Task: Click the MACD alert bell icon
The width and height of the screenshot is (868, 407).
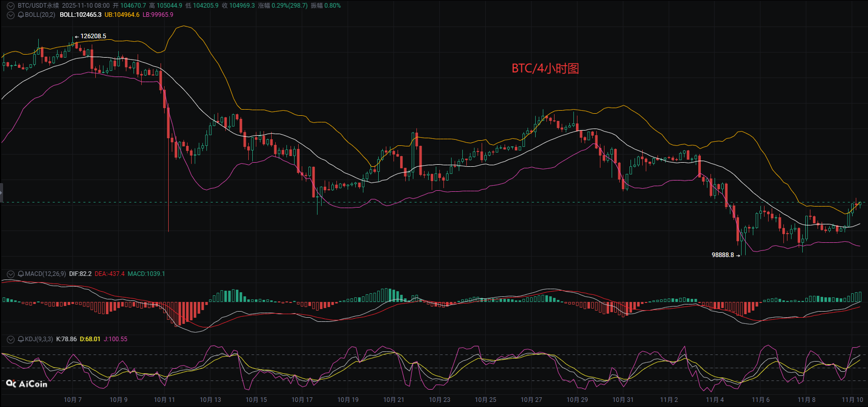Action: [x=21, y=274]
